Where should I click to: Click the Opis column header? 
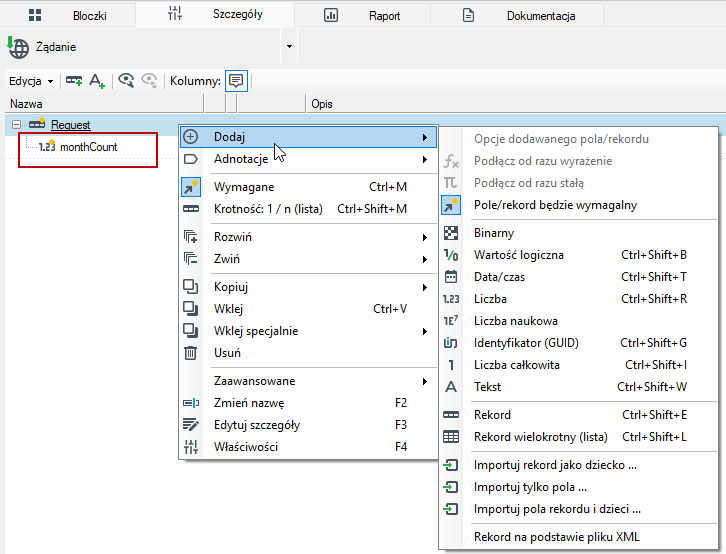[x=322, y=104]
